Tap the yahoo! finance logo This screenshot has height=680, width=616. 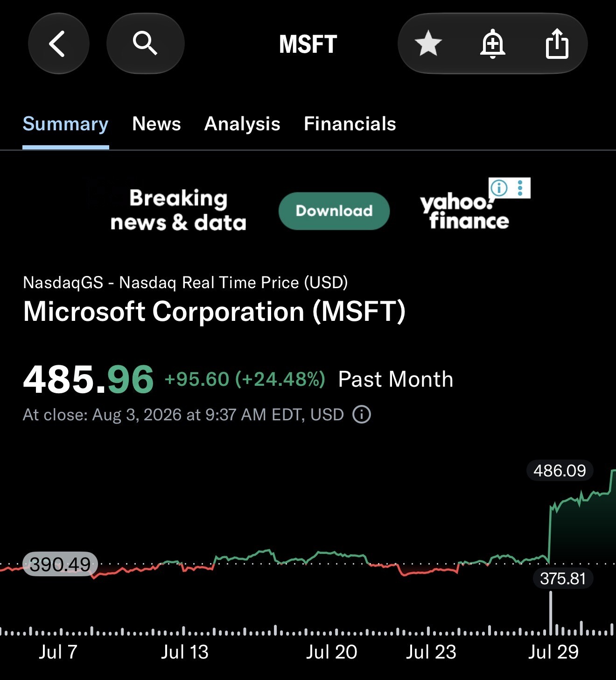pyautogui.click(x=464, y=211)
